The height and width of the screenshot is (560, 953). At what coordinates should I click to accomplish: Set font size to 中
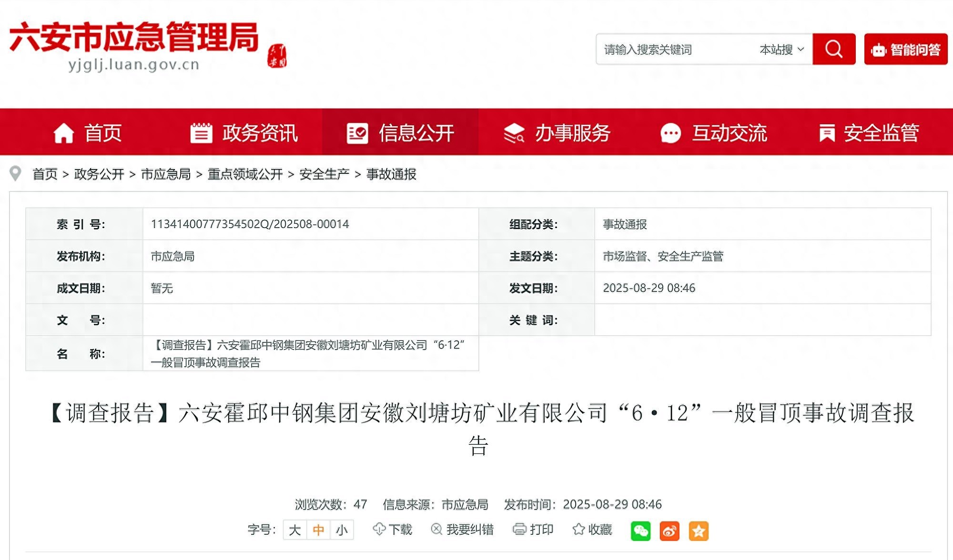point(318,530)
